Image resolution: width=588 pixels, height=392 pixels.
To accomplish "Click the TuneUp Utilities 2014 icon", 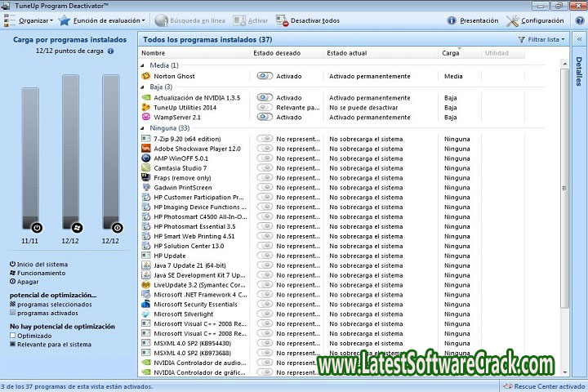I will coord(145,108).
